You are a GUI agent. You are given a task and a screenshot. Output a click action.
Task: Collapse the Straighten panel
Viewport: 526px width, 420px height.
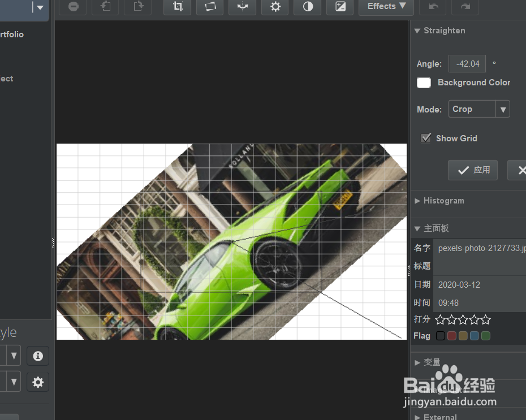(417, 31)
